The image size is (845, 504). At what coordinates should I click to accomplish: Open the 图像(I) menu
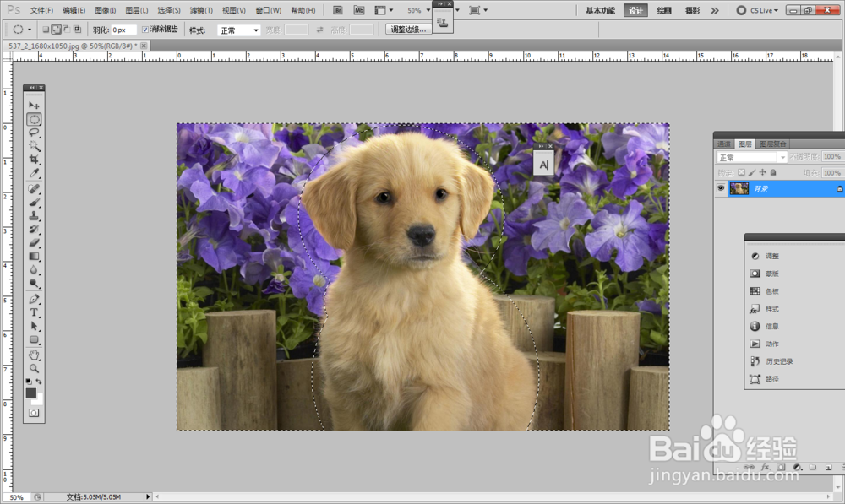coord(105,10)
